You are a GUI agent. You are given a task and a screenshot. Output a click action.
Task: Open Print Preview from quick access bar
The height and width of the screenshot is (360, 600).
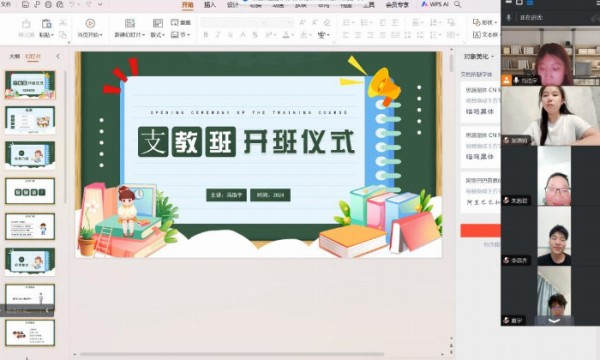coord(60,5)
